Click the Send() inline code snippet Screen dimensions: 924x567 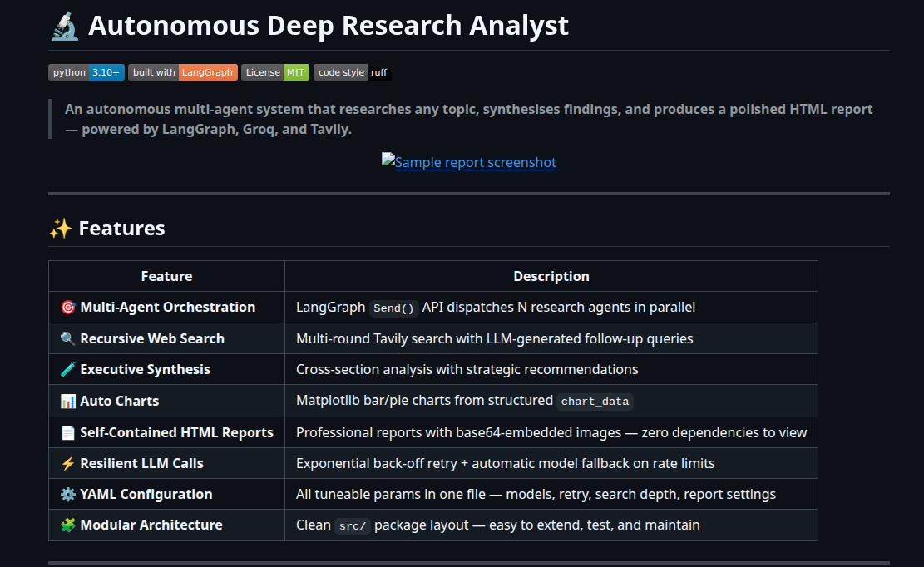click(x=393, y=308)
